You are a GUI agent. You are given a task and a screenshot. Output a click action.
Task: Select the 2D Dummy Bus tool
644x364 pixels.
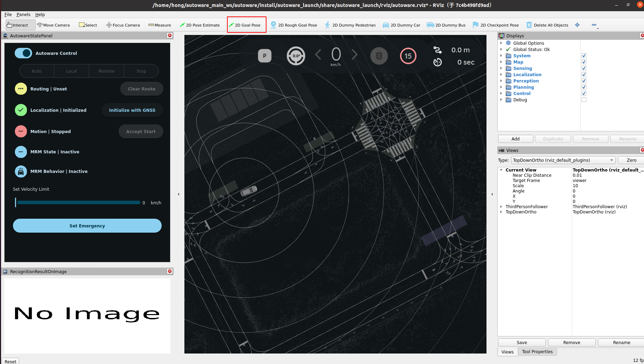[447, 25]
